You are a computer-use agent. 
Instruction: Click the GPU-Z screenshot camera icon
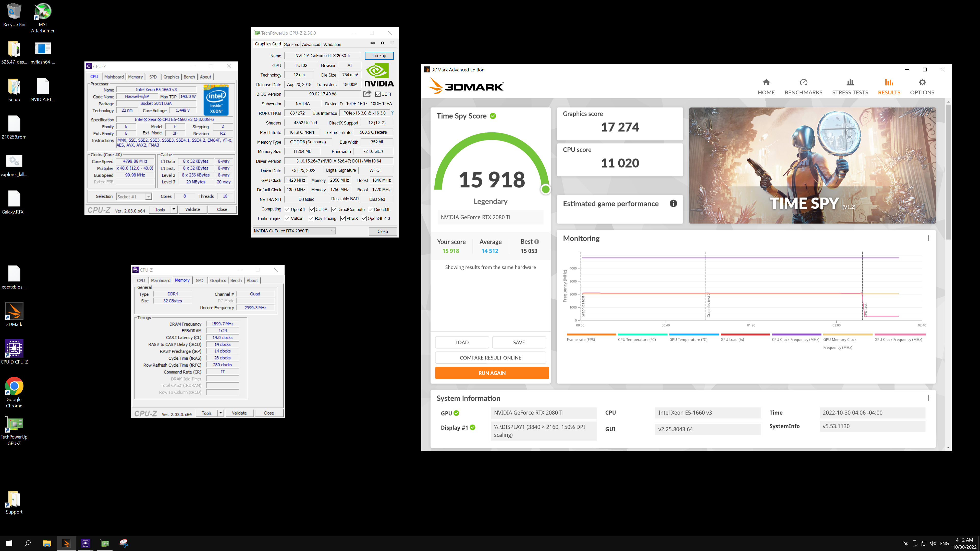(372, 43)
